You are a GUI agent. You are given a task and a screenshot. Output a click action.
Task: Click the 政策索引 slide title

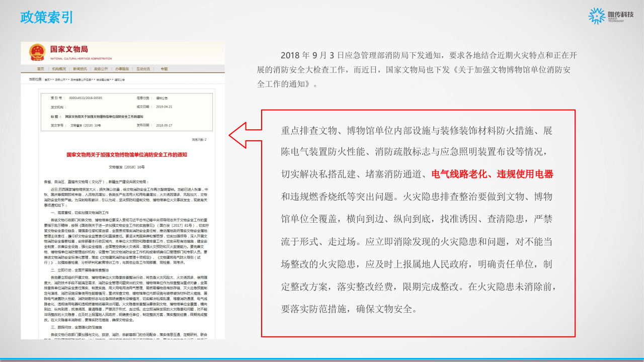(x=46, y=17)
